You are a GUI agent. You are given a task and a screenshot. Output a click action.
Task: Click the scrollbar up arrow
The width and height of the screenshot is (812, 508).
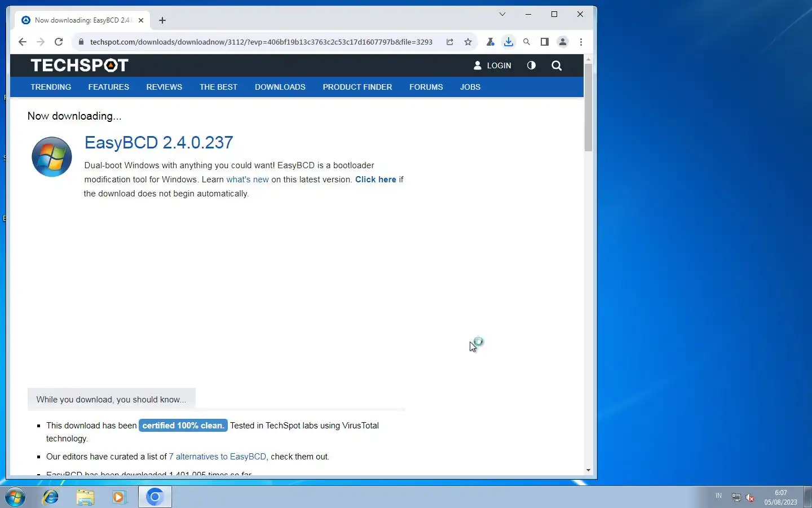pos(588,59)
